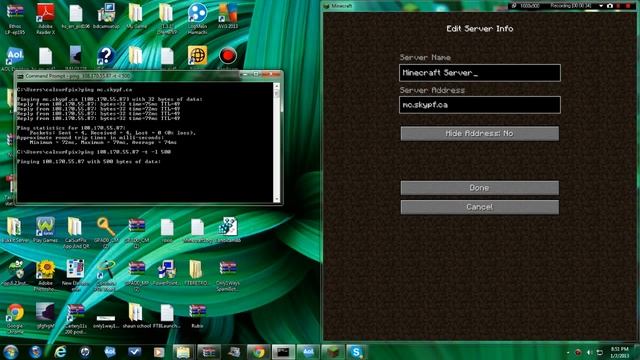
Task: Open the AOL Desktop shortcut icon
Action: pos(15,57)
